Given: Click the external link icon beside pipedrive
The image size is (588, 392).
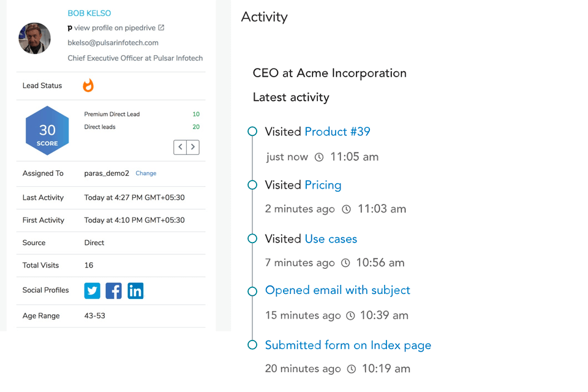Looking at the screenshot, I should click(x=161, y=28).
